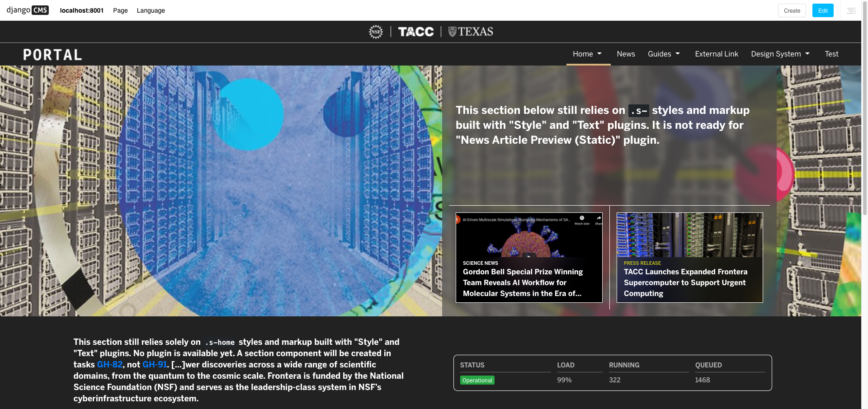Go to News nav item
The height and width of the screenshot is (409, 868).
pos(626,54)
